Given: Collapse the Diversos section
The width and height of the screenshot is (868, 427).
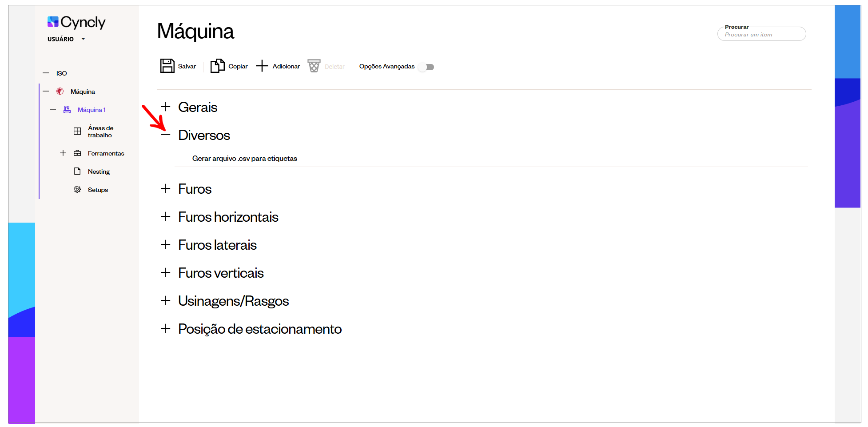Looking at the screenshot, I should [x=166, y=135].
